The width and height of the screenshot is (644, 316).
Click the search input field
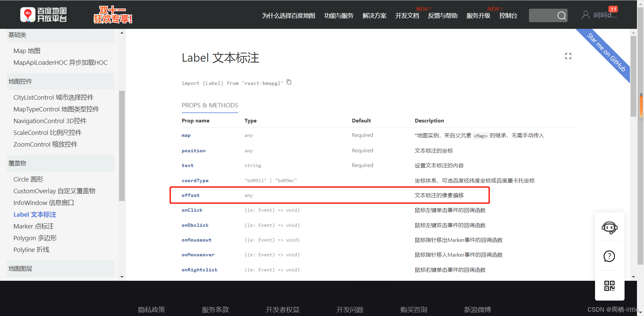pos(543,15)
